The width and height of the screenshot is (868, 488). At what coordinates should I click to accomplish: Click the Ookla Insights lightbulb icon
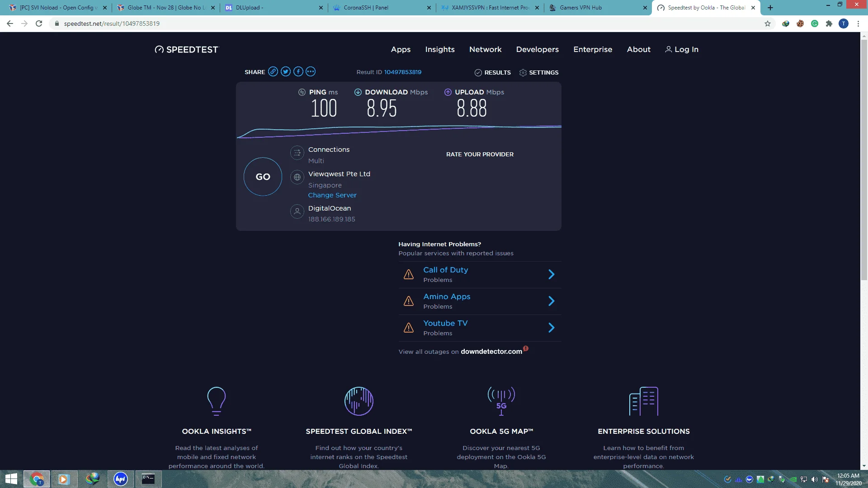point(216,401)
